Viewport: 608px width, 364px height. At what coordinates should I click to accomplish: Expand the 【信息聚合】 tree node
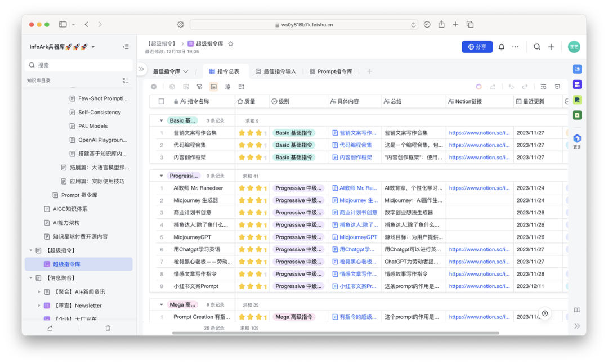pyautogui.click(x=31, y=278)
